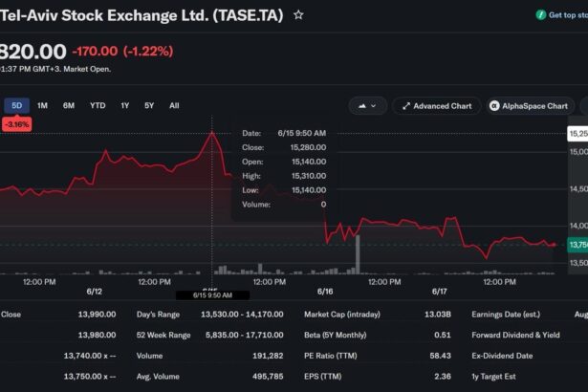Select the 1M time range
588x392 pixels.
point(42,106)
